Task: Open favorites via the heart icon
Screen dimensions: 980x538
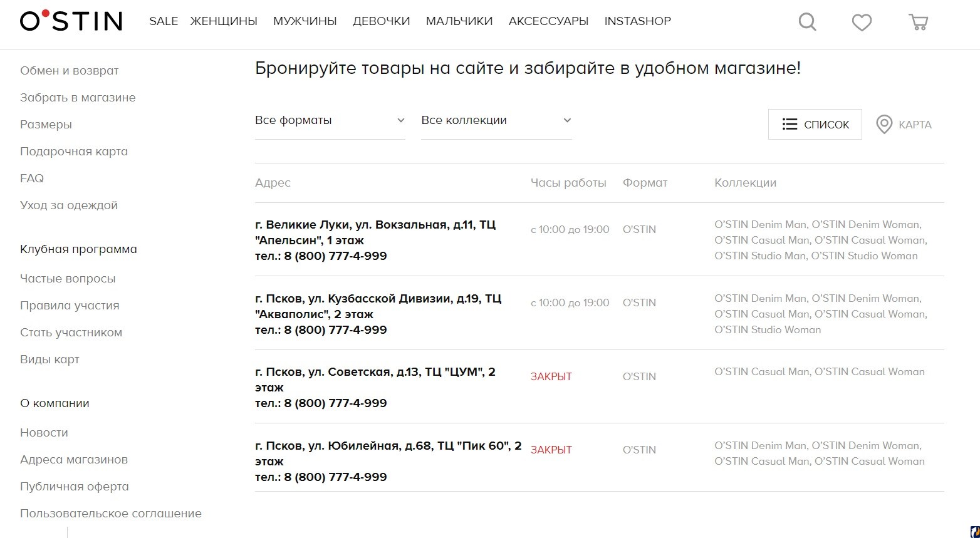Action: [x=862, y=23]
